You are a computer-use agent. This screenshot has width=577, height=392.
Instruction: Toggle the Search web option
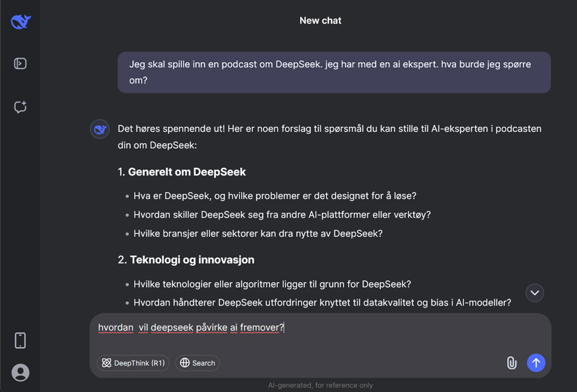[197, 363]
